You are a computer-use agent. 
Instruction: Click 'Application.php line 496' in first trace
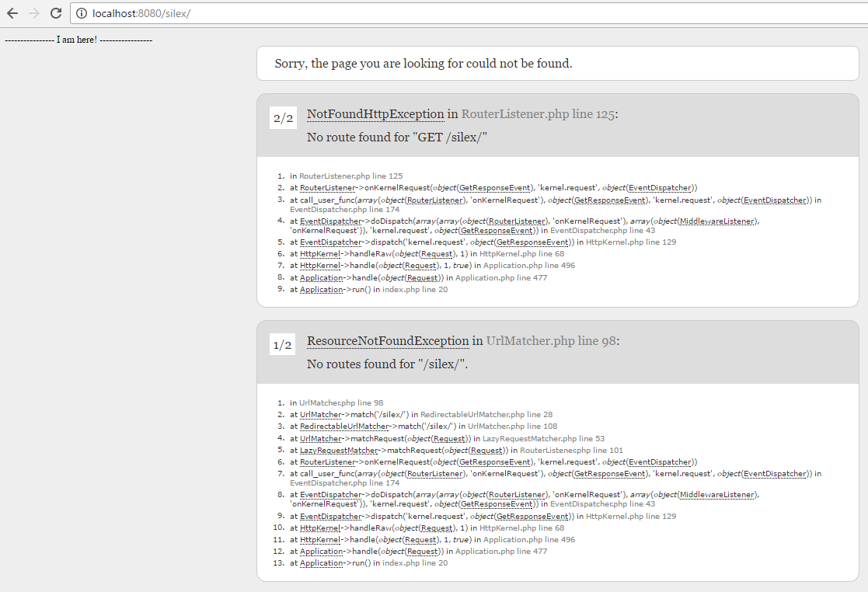[529, 266]
